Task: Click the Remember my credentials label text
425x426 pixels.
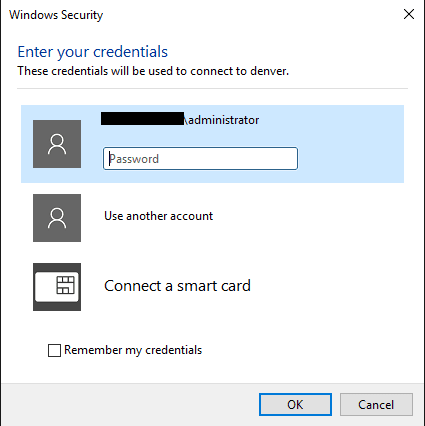Action: (133, 350)
